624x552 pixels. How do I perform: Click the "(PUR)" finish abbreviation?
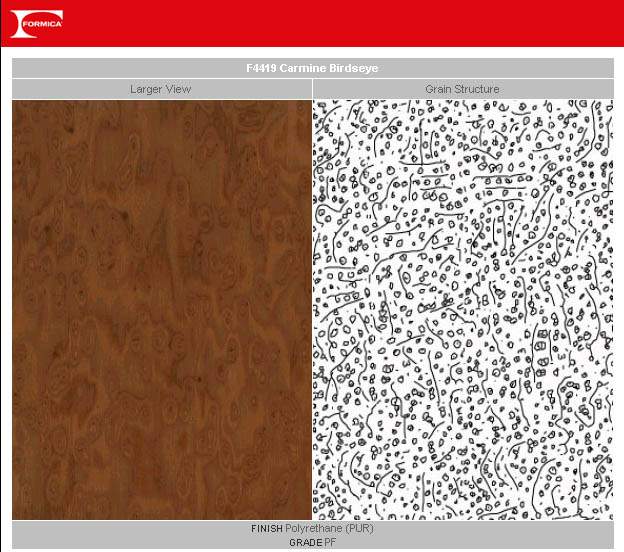359,528
